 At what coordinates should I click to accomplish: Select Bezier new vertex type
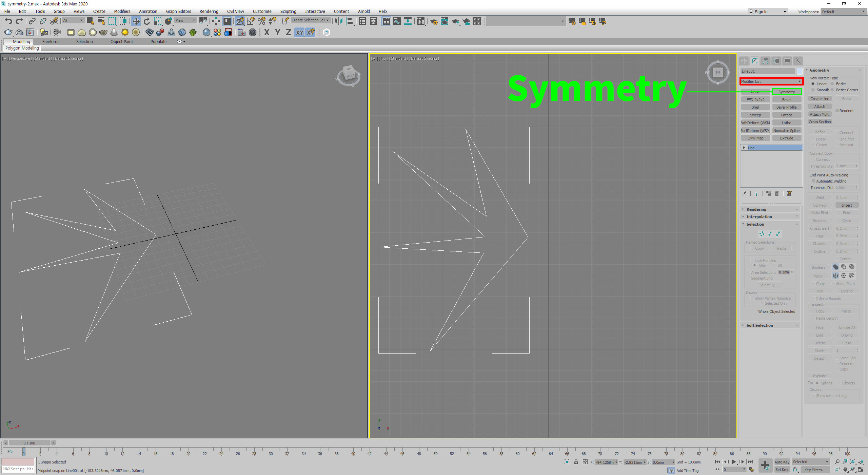click(832, 84)
